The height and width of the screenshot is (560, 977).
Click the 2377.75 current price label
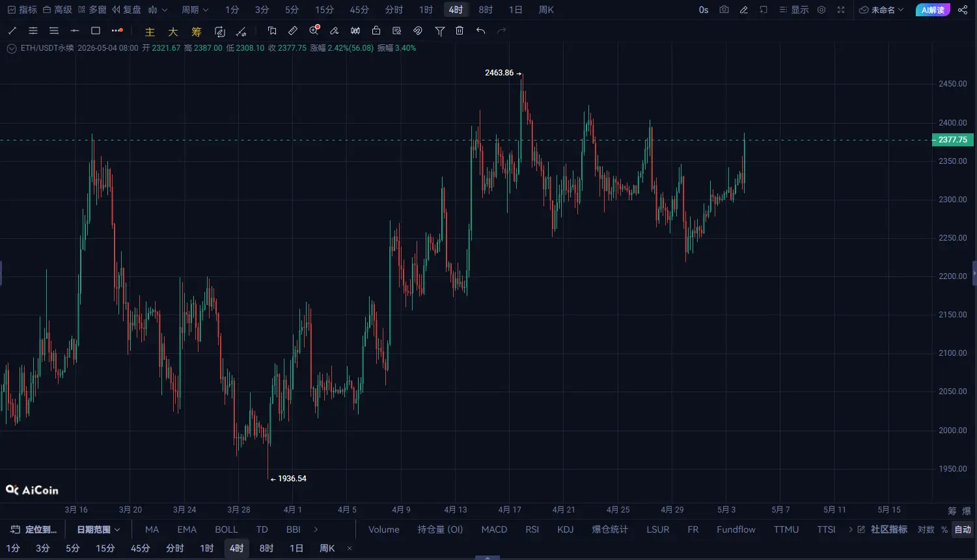pos(952,140)
